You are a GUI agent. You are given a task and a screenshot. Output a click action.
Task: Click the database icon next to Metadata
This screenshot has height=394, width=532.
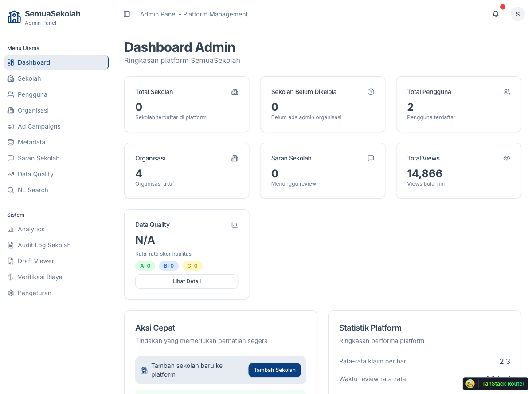(11, 142)
